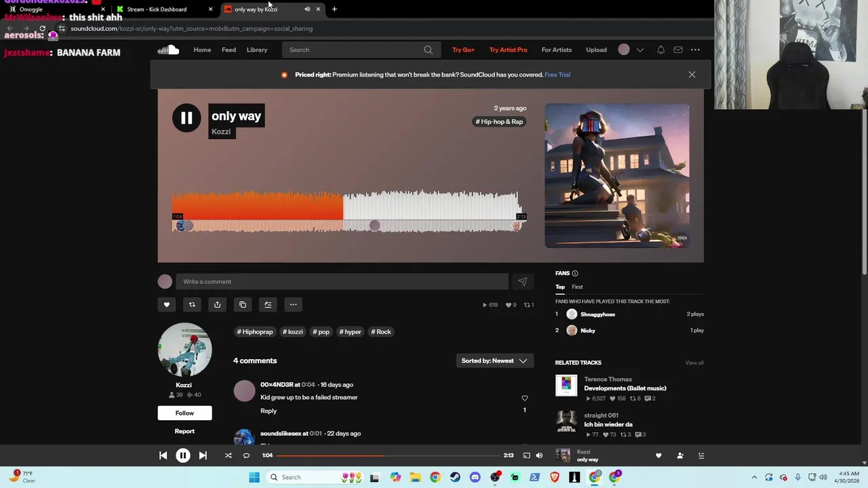
Task: Open Developments (Ballet music) related track
Action: 625,388
